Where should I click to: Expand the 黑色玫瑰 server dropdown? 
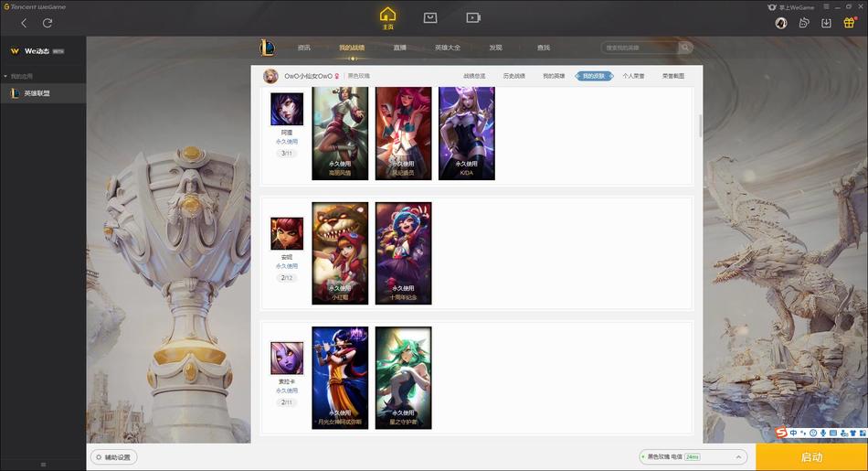693,457
